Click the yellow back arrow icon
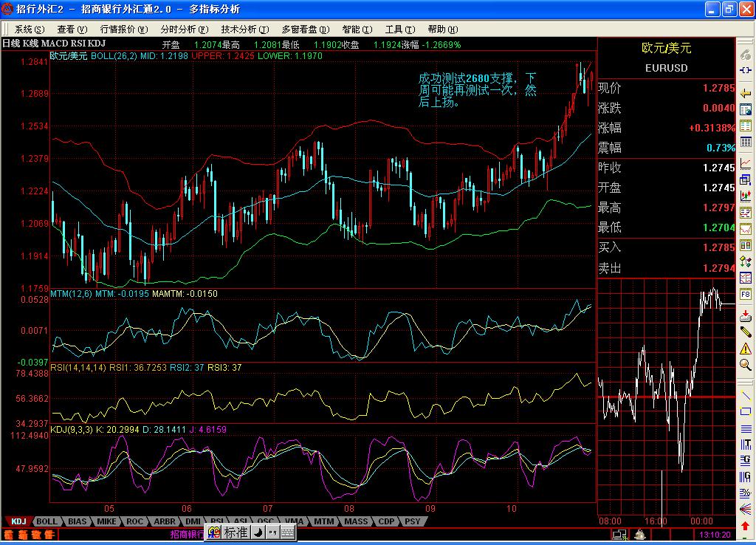 coord(746,93)
